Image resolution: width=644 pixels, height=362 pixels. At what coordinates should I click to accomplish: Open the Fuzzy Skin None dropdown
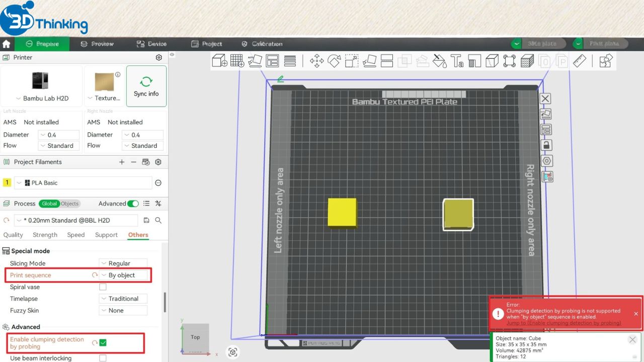point(123,311)
